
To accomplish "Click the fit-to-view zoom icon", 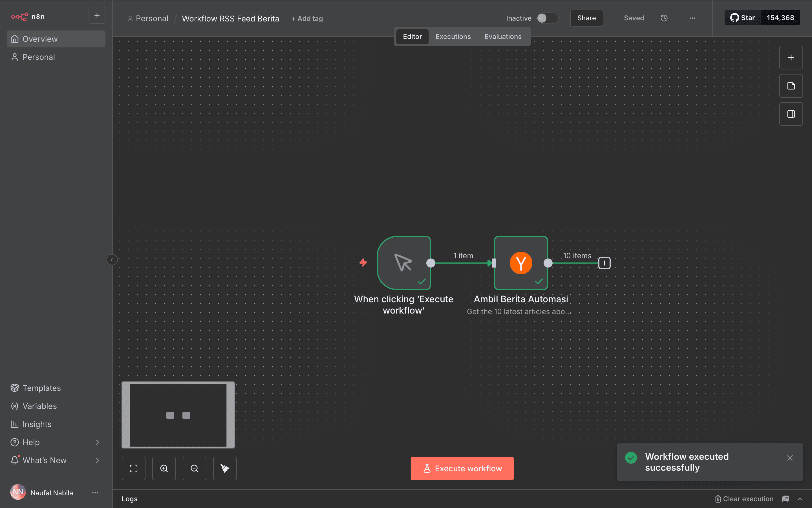I will point(134,468).
